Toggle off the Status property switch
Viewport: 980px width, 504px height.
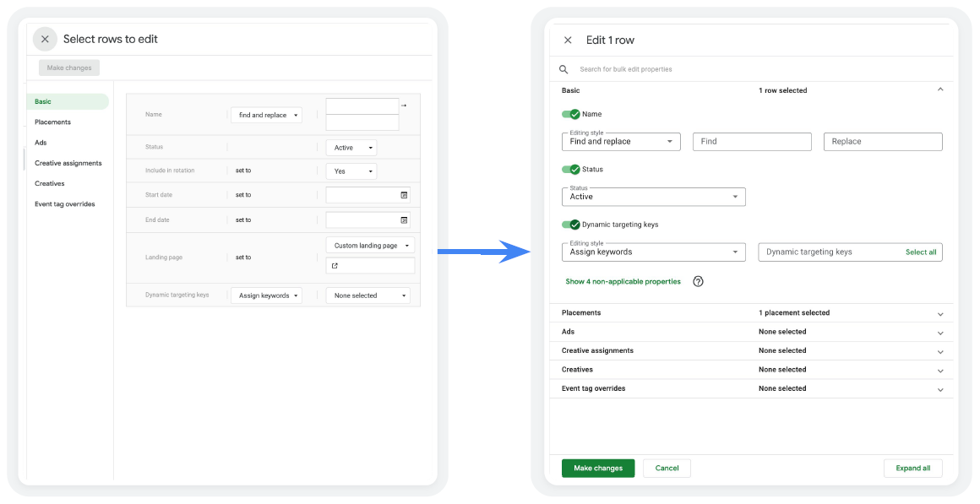coord(571,170)
